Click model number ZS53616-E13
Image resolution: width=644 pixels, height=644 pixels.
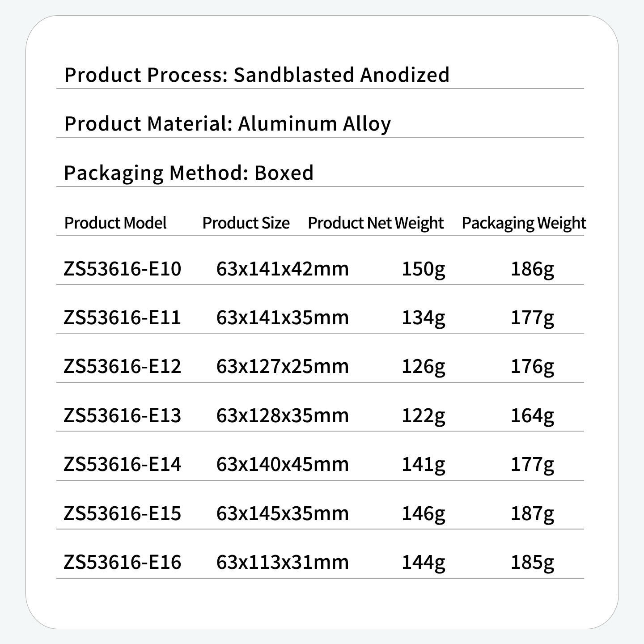click(x=123, y=415)
